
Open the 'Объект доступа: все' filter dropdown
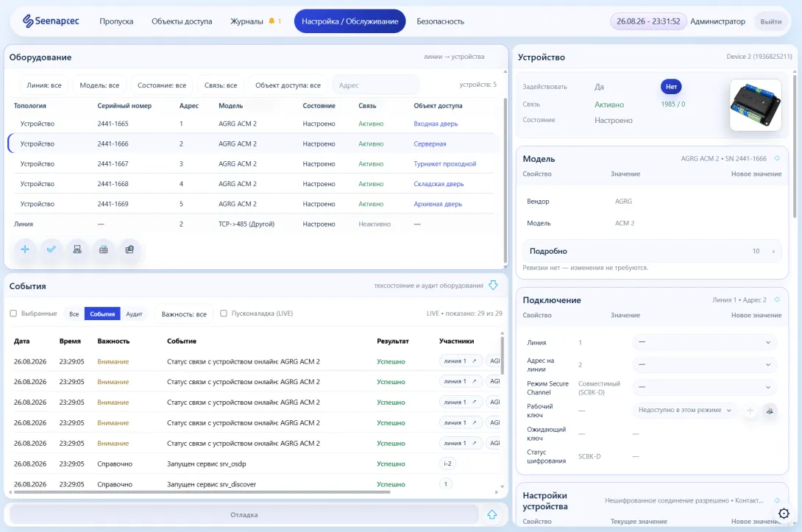[x=288, y=85]
